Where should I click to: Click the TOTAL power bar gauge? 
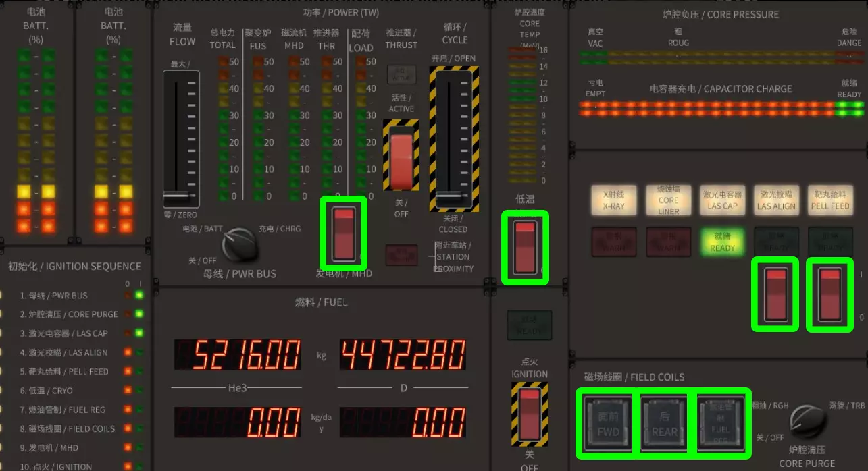click(224, 128)
